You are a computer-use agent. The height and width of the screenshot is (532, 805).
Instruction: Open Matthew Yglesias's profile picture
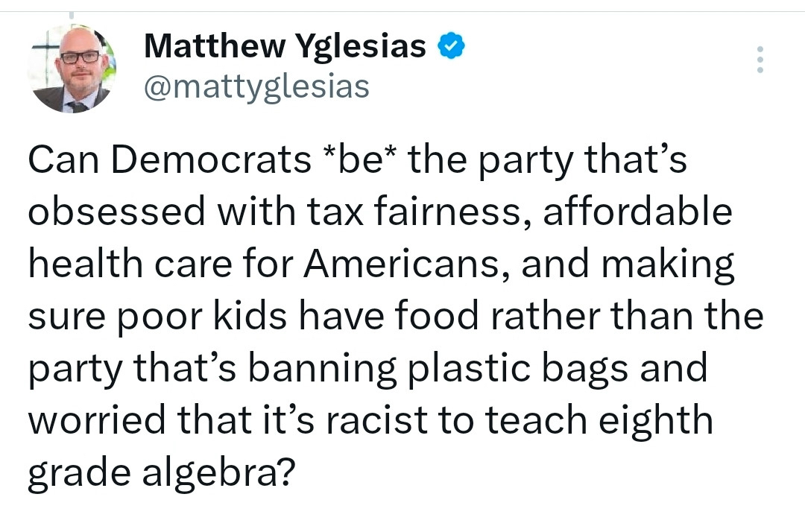72,70
